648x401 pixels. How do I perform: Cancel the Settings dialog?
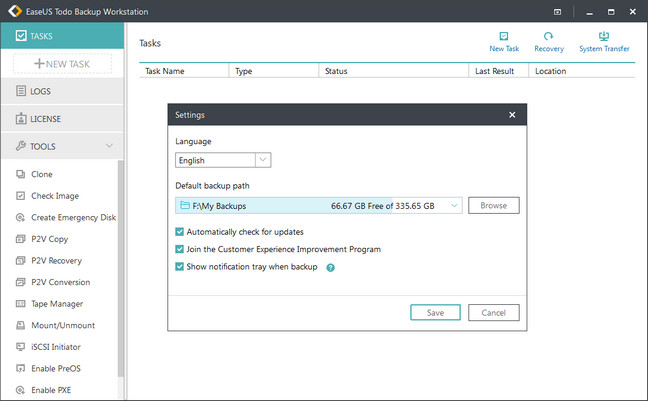coord(493,313)
